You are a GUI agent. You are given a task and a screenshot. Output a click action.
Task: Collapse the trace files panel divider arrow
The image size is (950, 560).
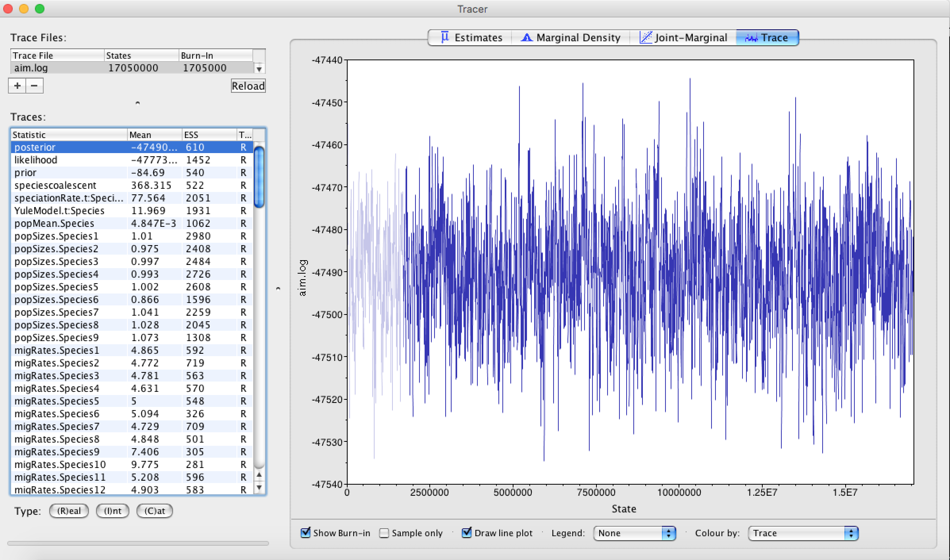pos(138,103)
